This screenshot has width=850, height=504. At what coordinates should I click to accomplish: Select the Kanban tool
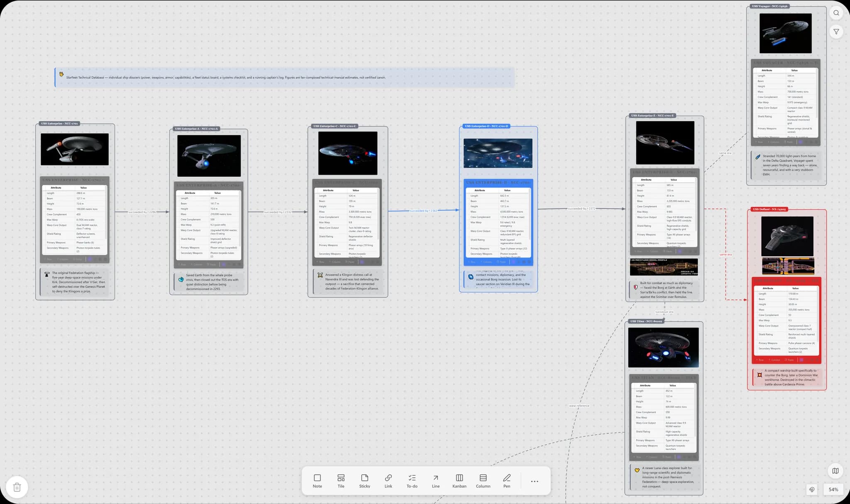(459, 481)
